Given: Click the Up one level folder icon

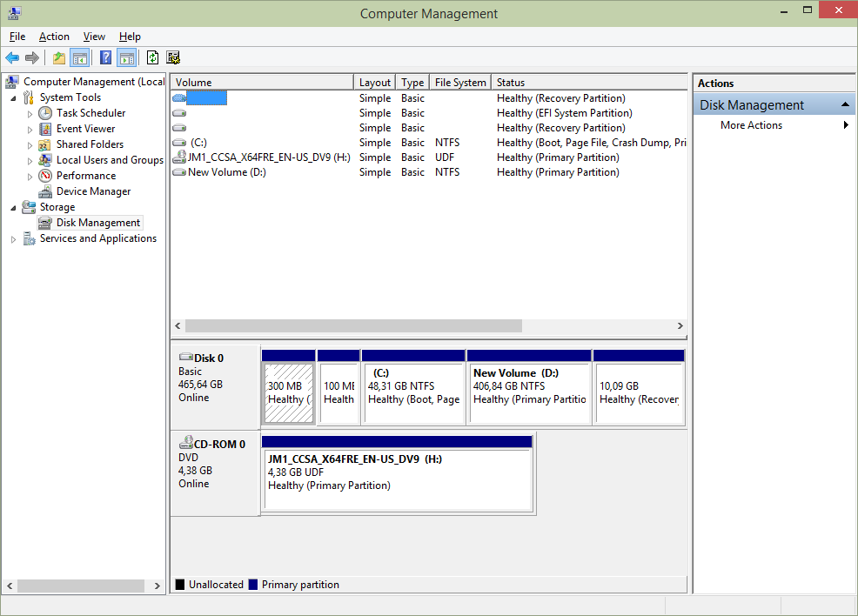Looking at the screenshot, I should pyautogui.click(x=59, y=57).
